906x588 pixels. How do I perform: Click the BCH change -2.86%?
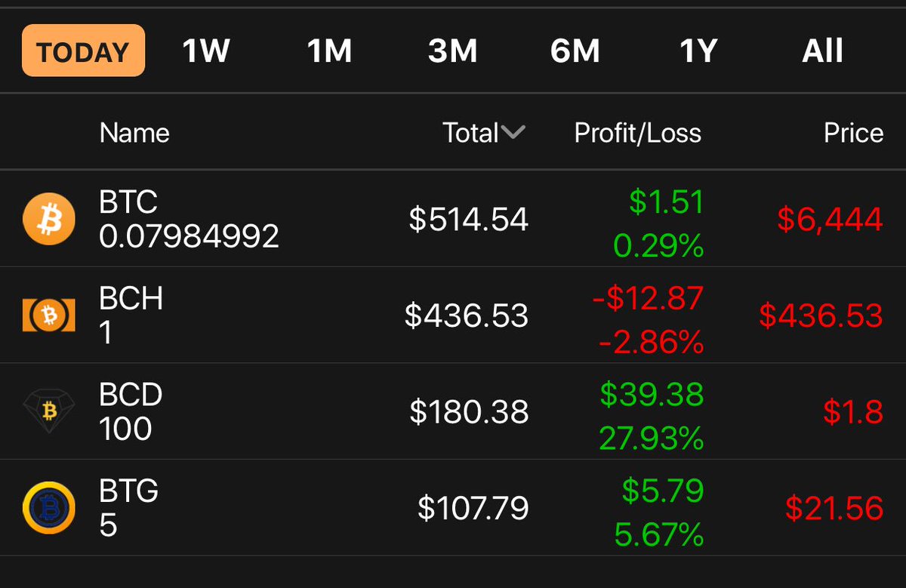[651, 343]
